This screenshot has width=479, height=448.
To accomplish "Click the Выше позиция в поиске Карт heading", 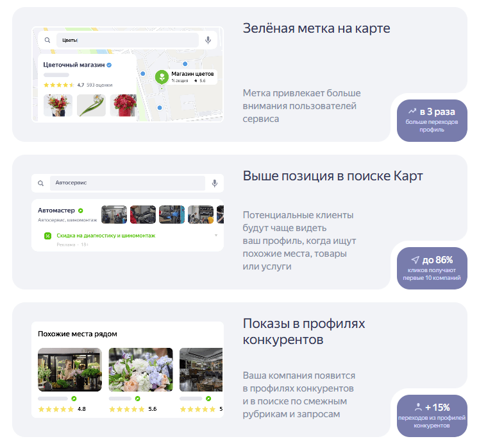I will pos(333,176).
